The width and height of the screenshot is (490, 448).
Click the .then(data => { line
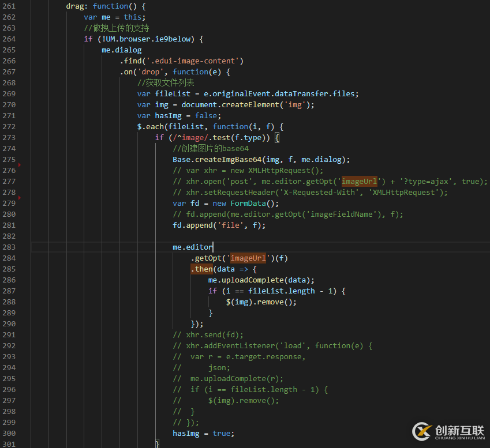[223, 269]
